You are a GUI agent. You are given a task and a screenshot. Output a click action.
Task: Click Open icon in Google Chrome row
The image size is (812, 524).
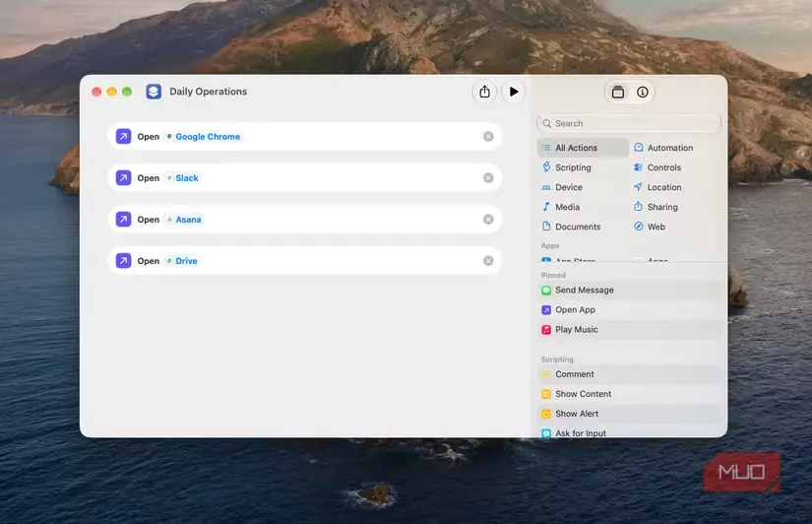123,136
